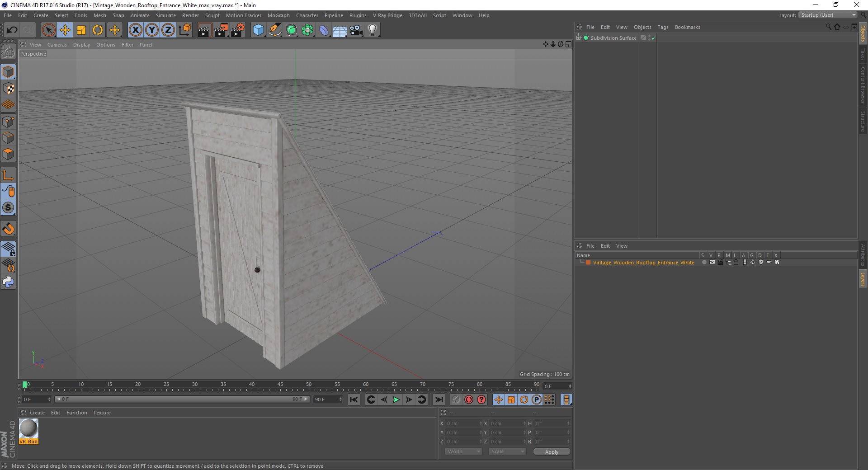
Task: Open the Scale mode dropdown
Action: 507,451
